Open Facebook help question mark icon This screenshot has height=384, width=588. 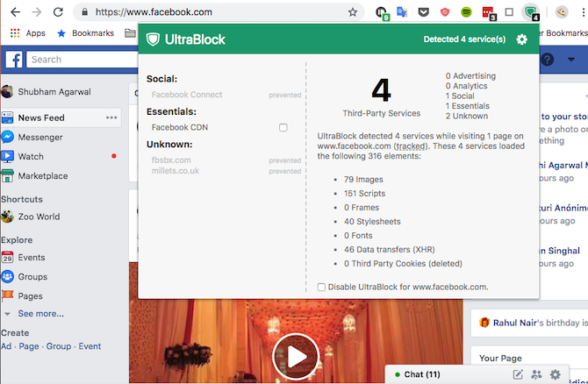click(547, 60)
